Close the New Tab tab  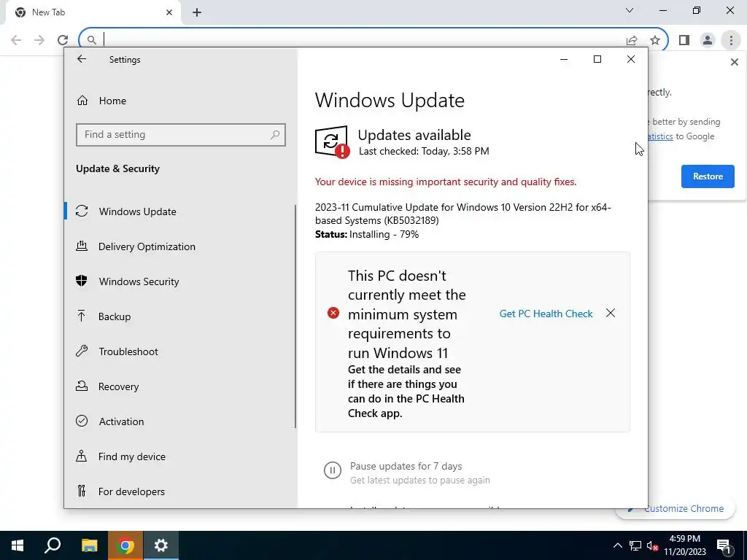pos(169,12)
